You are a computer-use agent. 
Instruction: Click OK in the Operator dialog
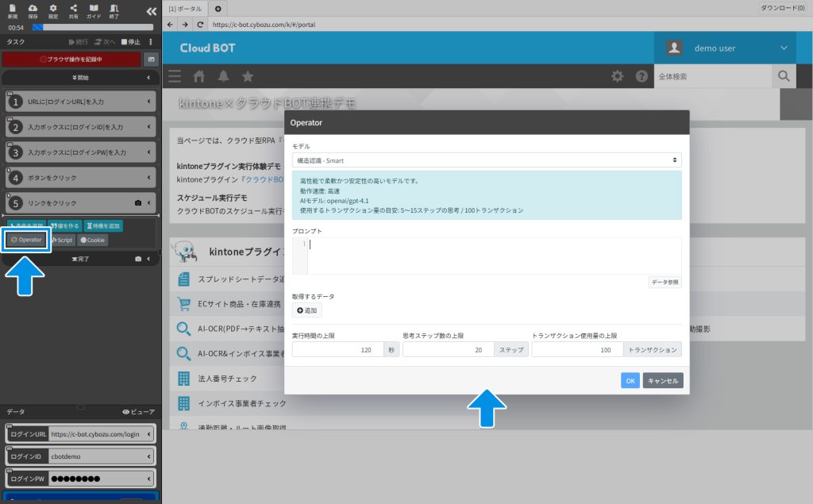coord(630,381)
